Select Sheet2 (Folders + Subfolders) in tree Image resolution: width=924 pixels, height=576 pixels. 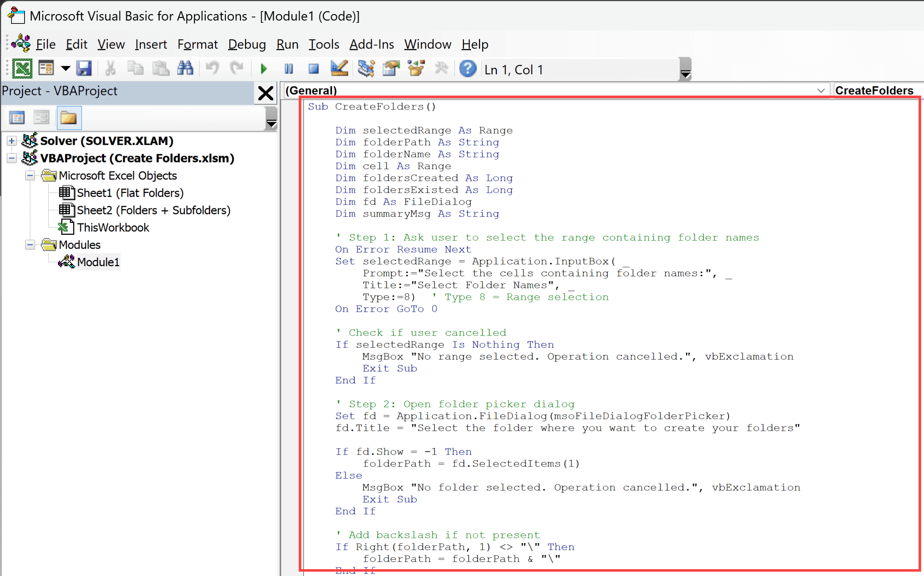tap(153, 210)
